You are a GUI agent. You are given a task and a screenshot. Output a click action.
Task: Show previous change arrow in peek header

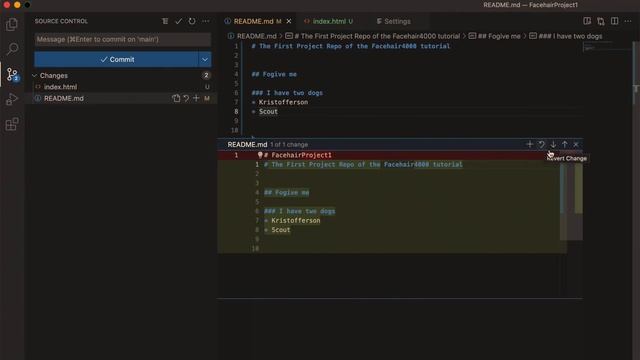pos(564,144)
